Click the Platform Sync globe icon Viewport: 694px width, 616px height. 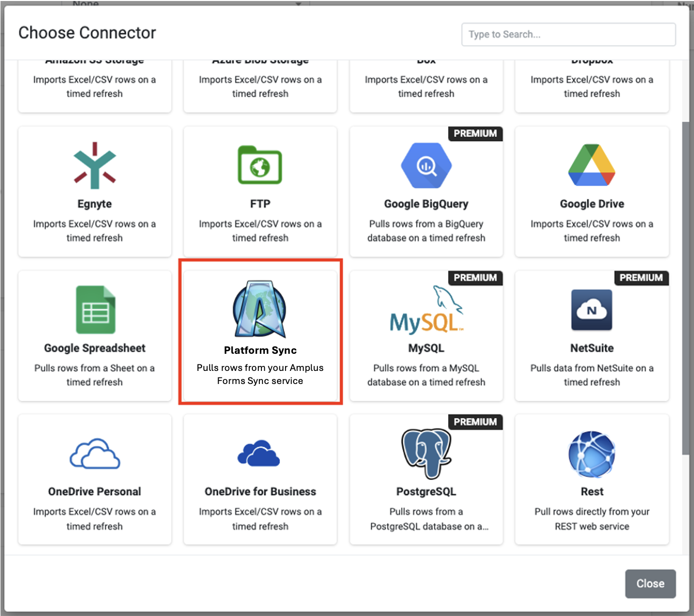click(x=260, y=309)
